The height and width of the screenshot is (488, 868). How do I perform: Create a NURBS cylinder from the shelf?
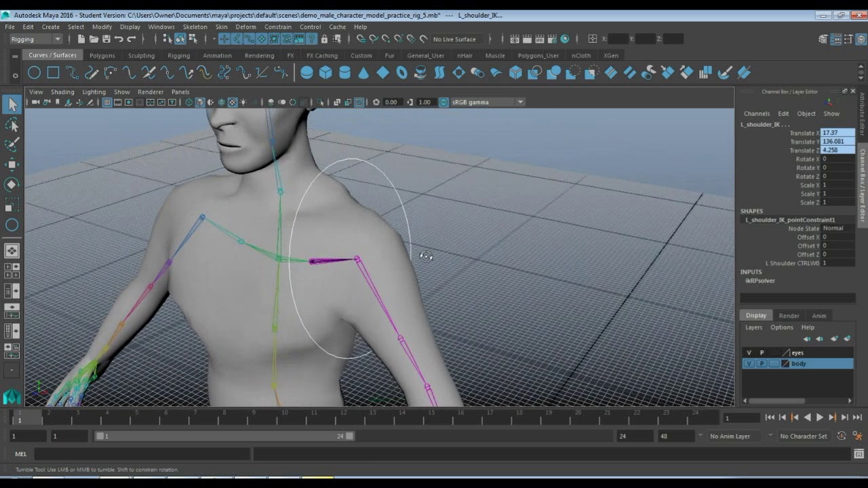(x=344, y=73)
